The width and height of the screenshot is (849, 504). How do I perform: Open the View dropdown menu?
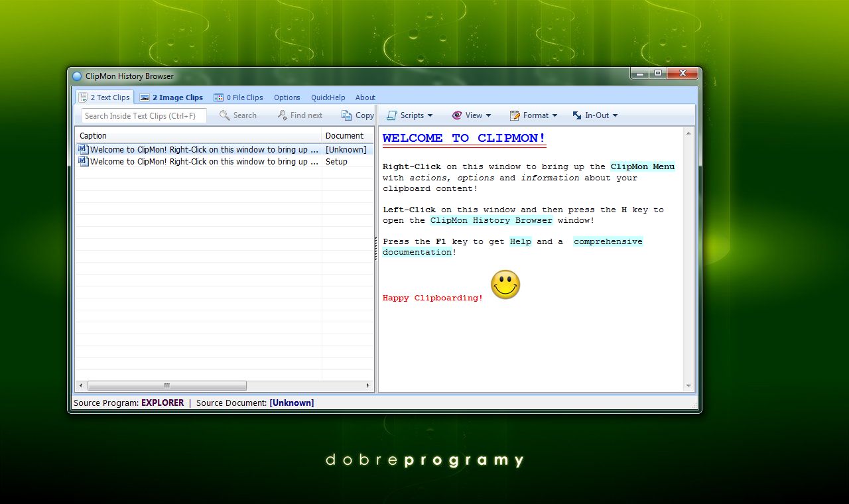click(x=472, y=115)
